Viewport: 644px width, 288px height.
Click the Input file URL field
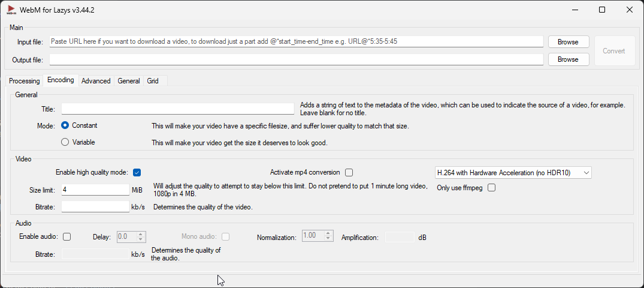pos(296,41)
